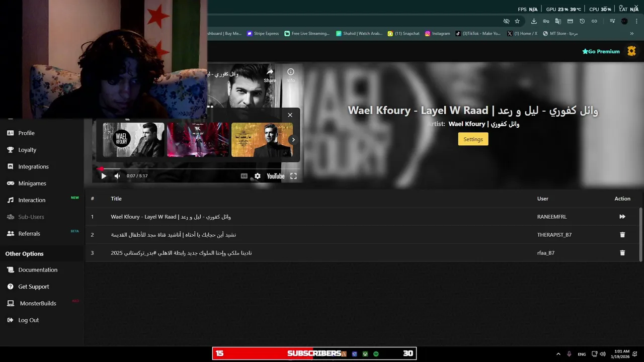Open the Snapchat bookmark
The height and width of the screenshot is (362, 644).
[x=404, y=34]
